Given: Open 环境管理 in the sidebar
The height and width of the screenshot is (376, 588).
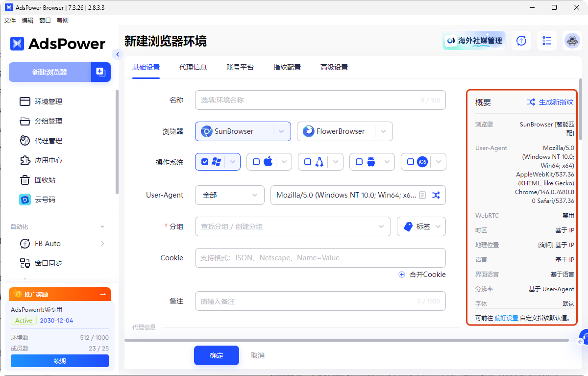Looking at the screenshot, I should [47, 101].
